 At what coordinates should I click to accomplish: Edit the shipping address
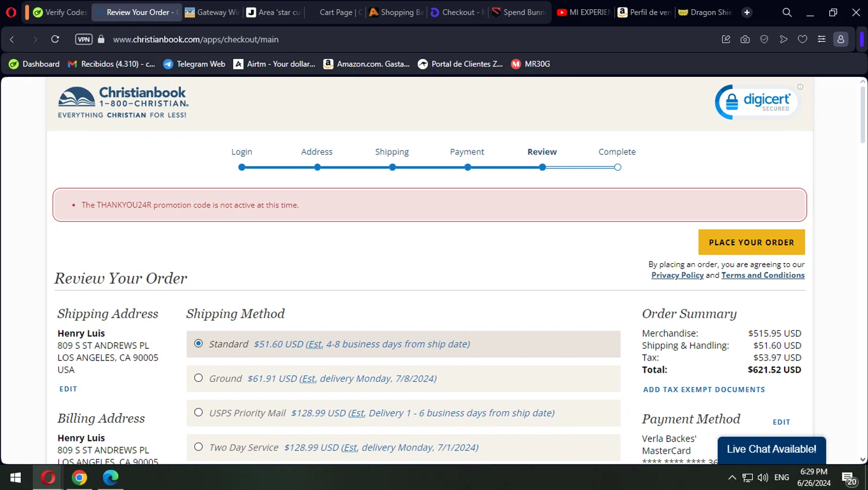pos(68,389)
